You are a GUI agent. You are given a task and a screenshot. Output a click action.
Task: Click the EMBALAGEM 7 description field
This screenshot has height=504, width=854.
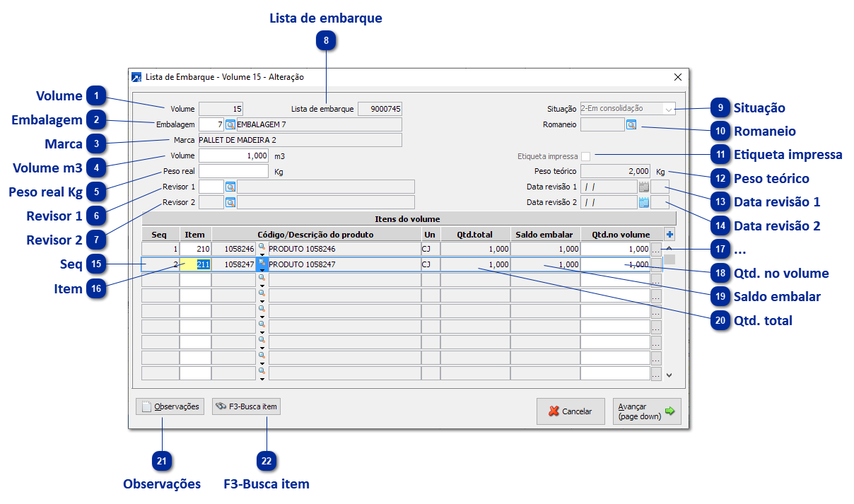pyautogui.click(x=319, y=124)
